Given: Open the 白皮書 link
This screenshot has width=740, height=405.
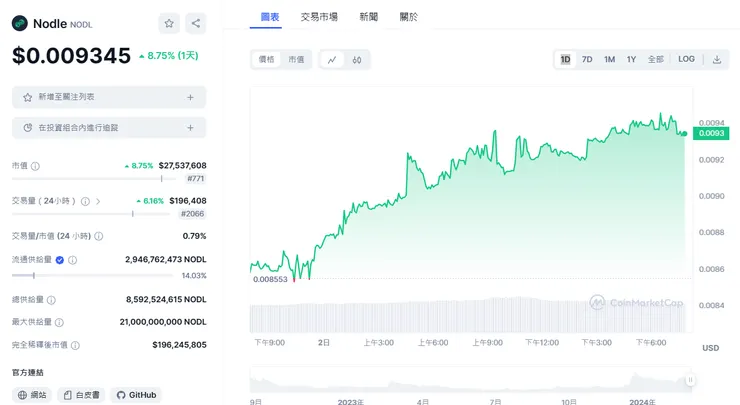Looking at the screenshot, I should click(81, 395).
